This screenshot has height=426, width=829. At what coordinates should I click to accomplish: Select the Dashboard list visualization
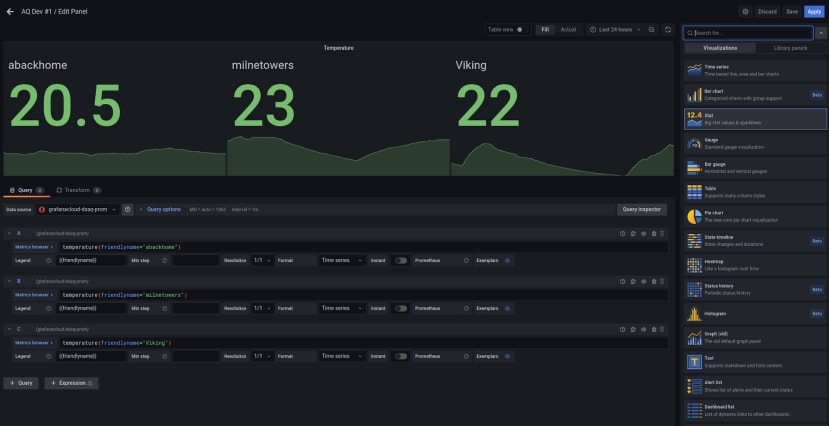pyautogui.click(x=755, y=410)
